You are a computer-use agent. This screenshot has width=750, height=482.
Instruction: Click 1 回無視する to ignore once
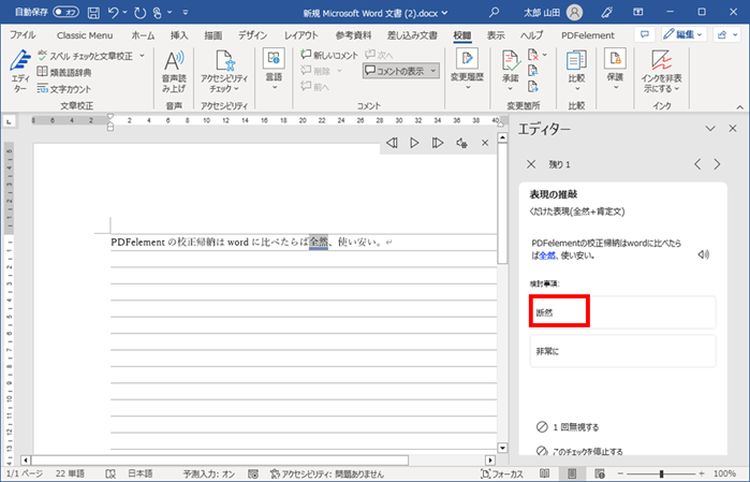(x=568, y=427)
